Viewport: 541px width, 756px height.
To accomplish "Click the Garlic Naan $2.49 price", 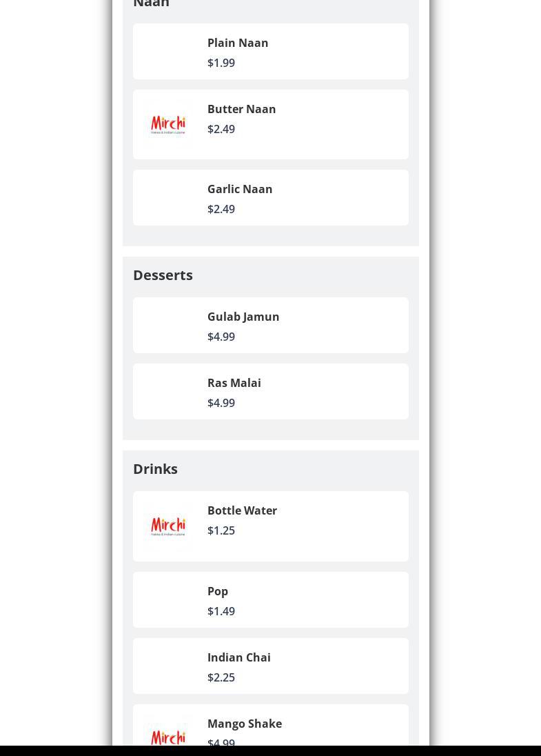I will pos(221,209).
